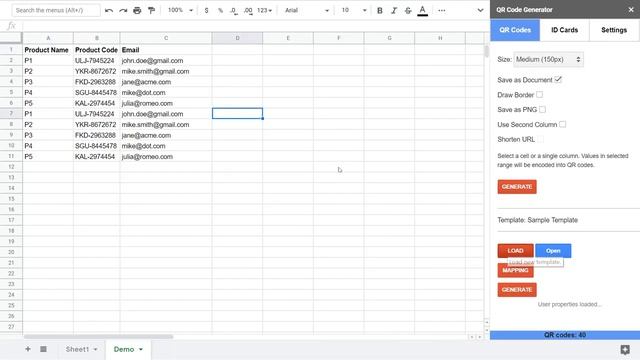Viewport: 640px width, 360px height.
Task: Open the Arial font dropdown
Action: [307, 10]
